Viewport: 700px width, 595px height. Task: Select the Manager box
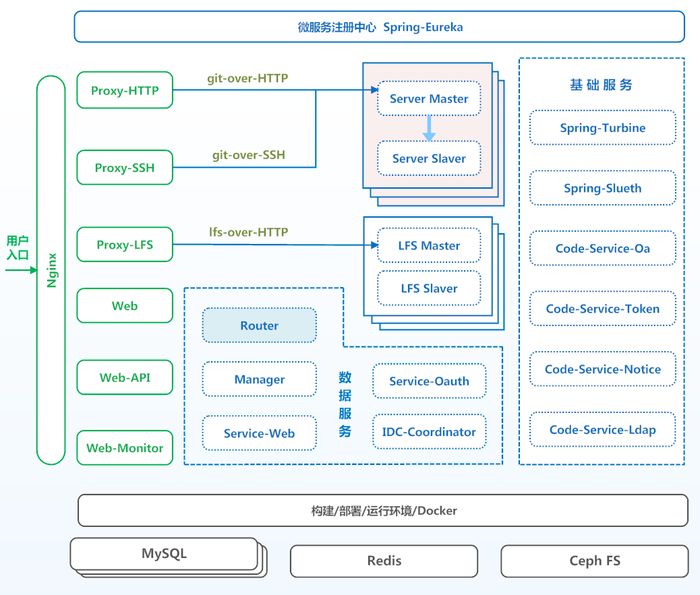tap(260, 379)
